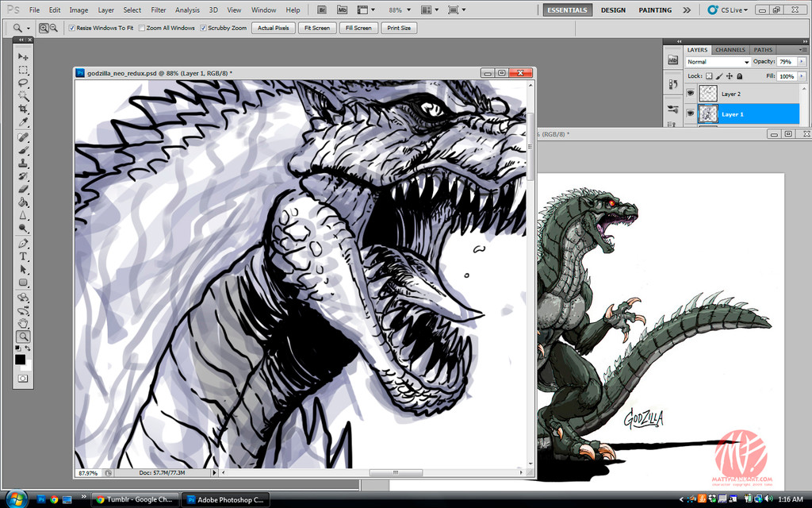Toggle Scrubby Zoom checkbox
The image size is (812, 508).
204,28
